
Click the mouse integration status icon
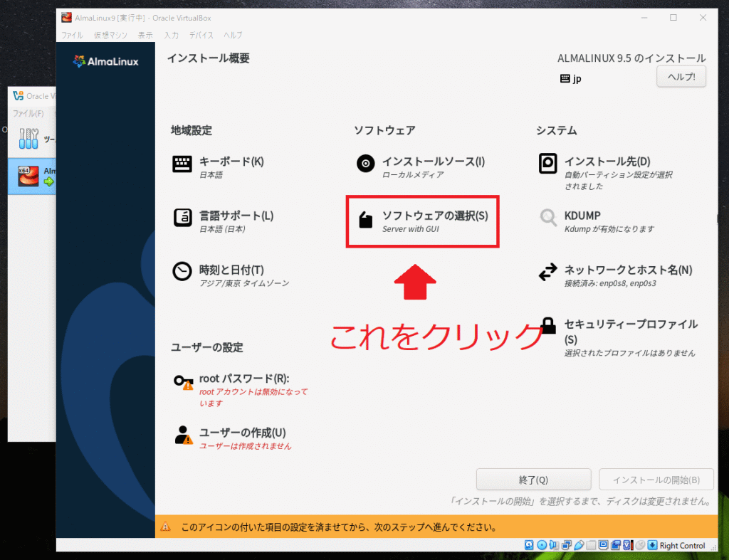[640, 545]
